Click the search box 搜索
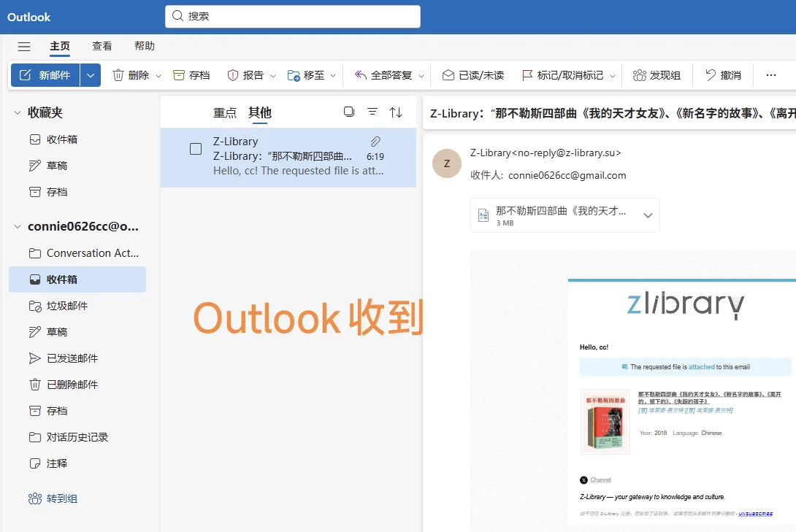Image resolution: width=796 pixels, height=532 pixels. pyautogui.click(x=292, y=16)
